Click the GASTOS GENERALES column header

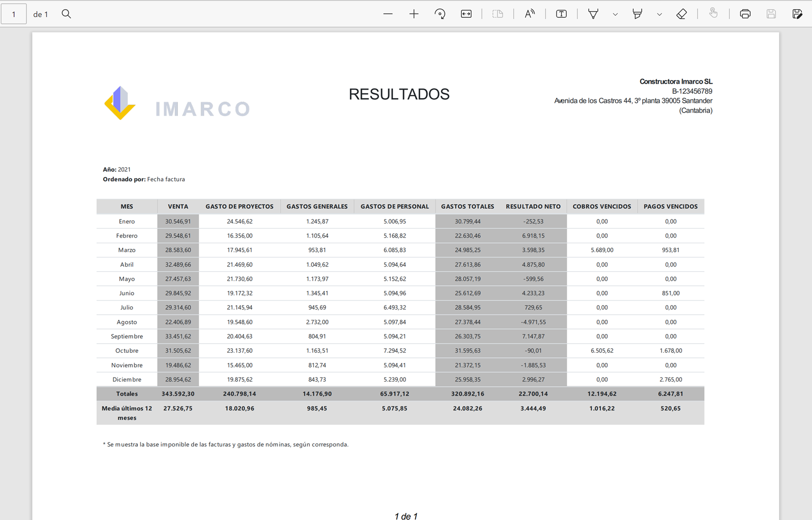point(317,206)
